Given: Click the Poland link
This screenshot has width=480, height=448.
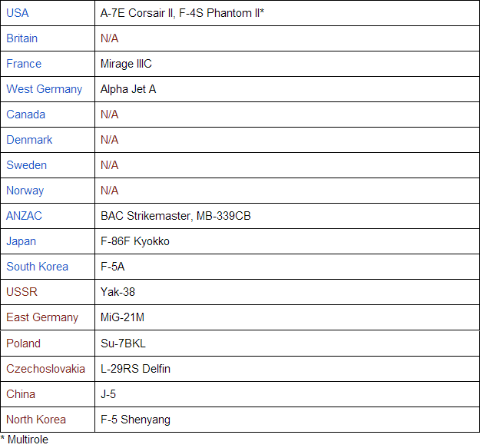Looking at the screenshot, I should pyautogui.click(x=23, y=343).
